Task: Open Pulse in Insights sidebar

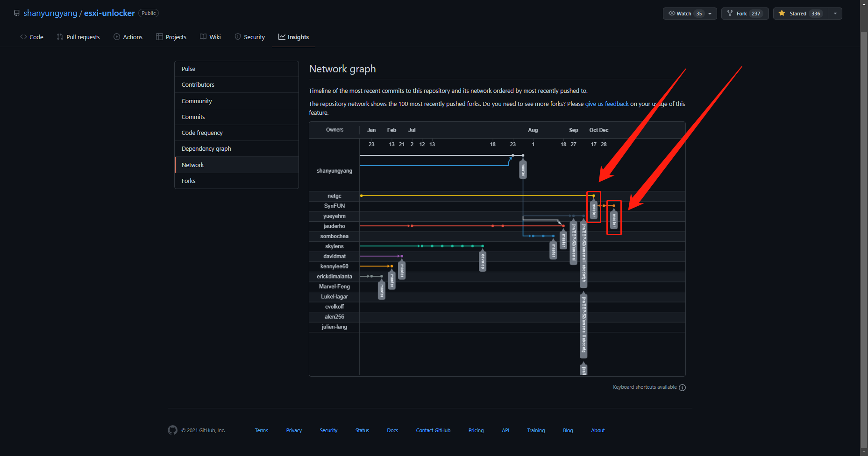Action: 236,69
